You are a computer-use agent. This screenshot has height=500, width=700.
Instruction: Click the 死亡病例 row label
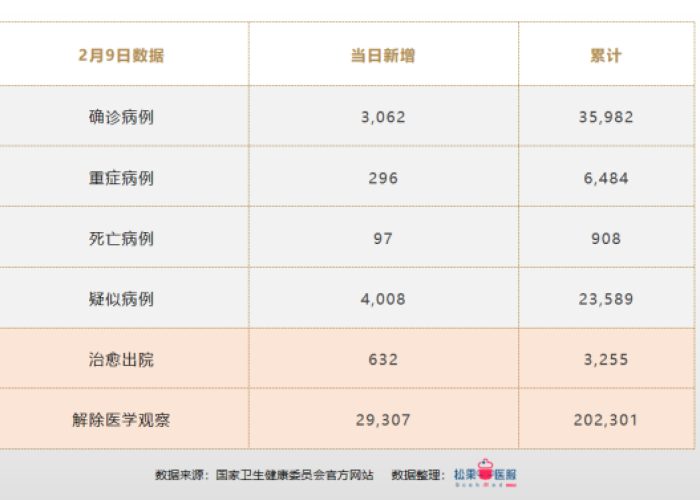[121, 238]
